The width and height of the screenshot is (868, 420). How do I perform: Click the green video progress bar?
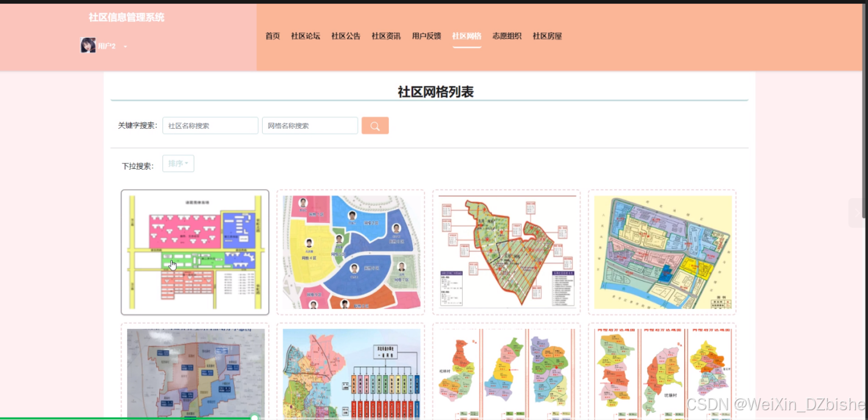click(128, 418)
